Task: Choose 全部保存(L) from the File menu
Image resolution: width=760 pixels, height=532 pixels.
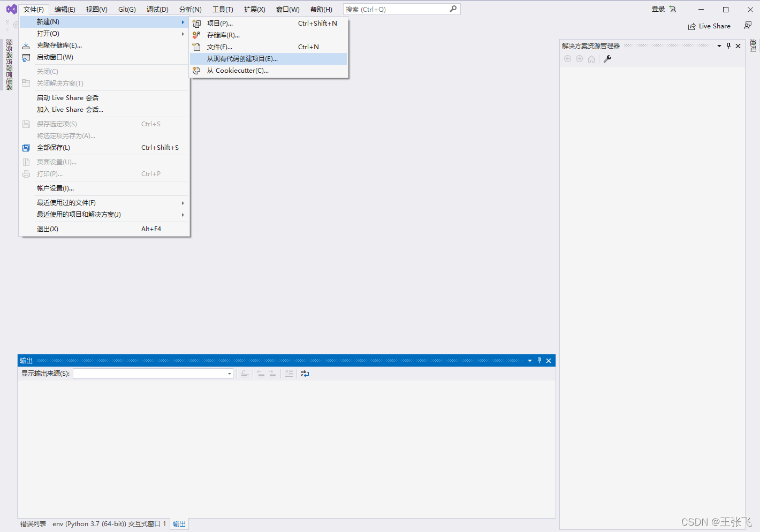Action: [x=104, y=148]
